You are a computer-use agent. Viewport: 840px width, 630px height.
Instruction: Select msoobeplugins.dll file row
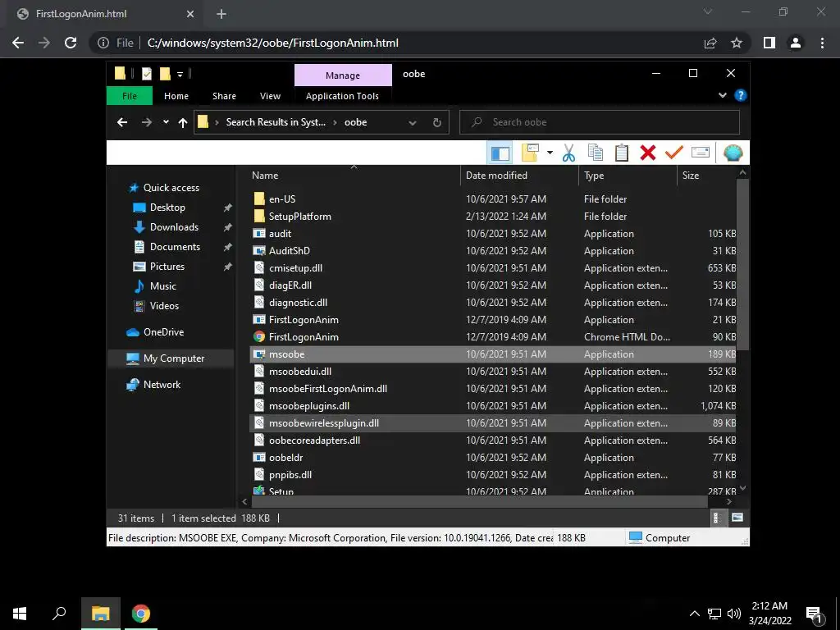[493, 406]
